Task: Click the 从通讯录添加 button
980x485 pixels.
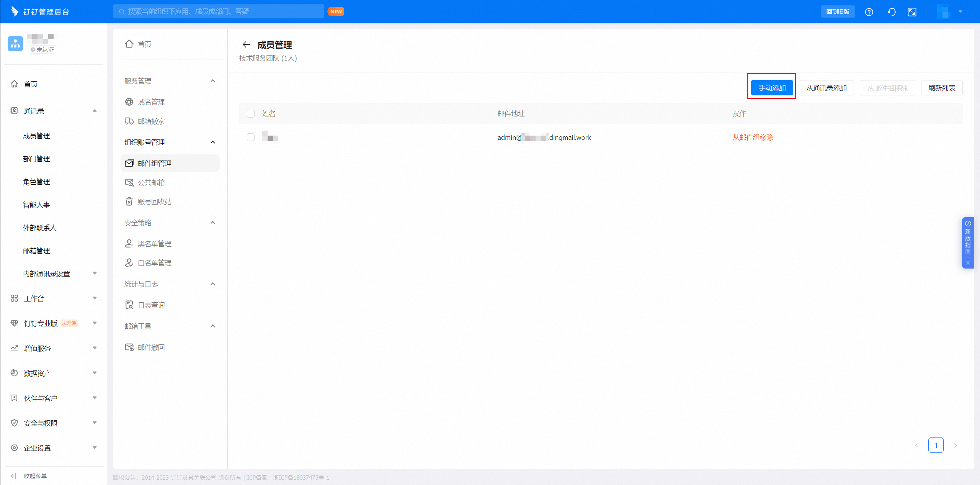Action: pyautogui.click(x=826, y=88)
